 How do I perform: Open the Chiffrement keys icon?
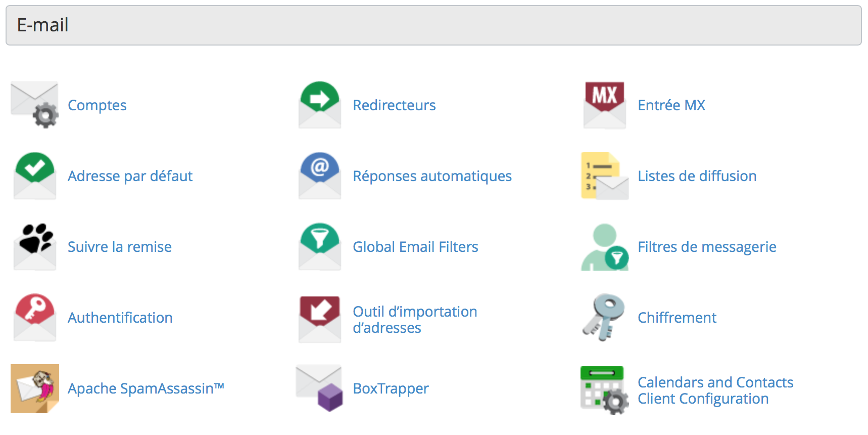[x=604, y=317]
